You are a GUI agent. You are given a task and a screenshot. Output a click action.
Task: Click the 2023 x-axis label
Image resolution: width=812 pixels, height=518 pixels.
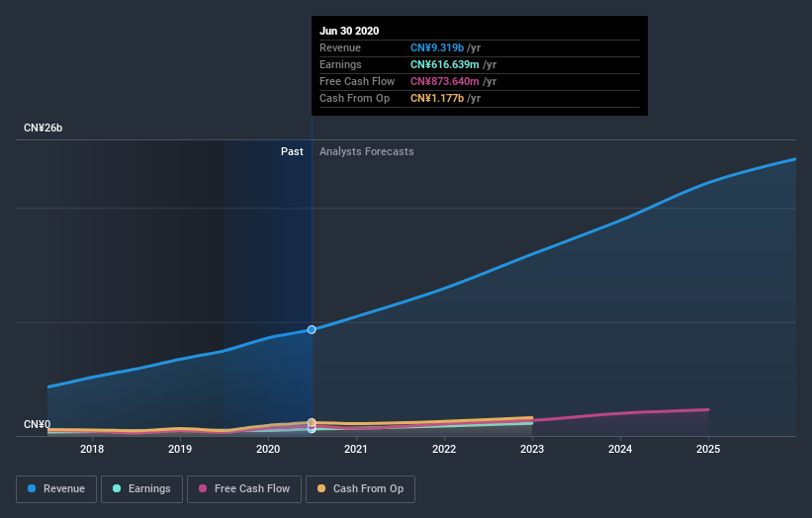pos(532,449)
